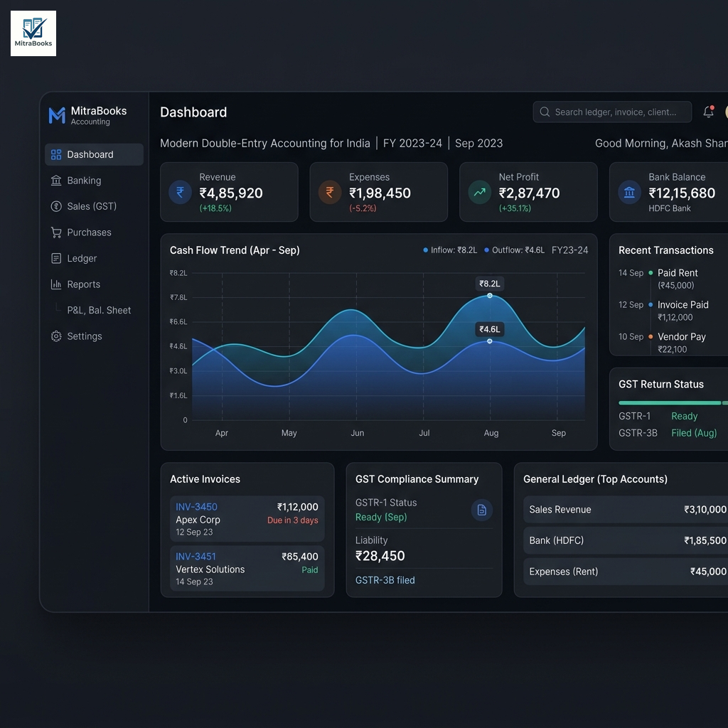Open the Purchases menu item
Screen dimensions: 728x728
(94, 232)
